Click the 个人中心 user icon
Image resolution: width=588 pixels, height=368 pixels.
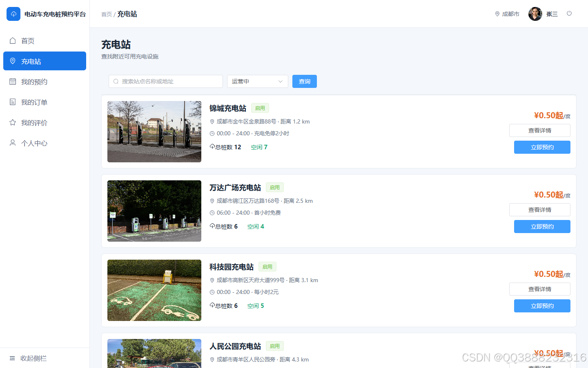pyautogui.click(x=13, y=143)
